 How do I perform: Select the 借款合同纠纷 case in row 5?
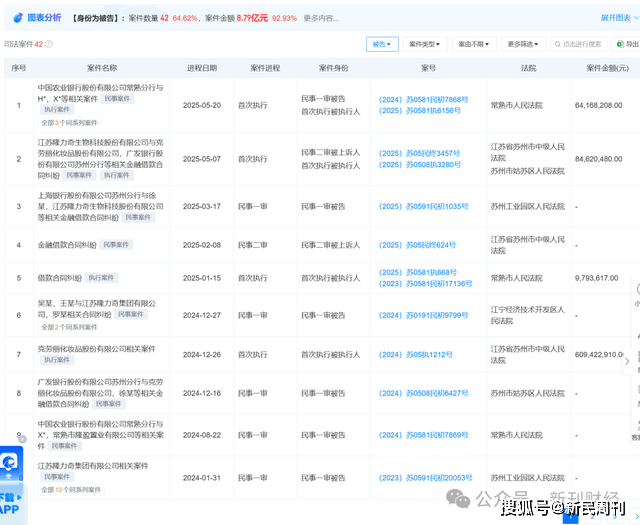tap(60, 278)
